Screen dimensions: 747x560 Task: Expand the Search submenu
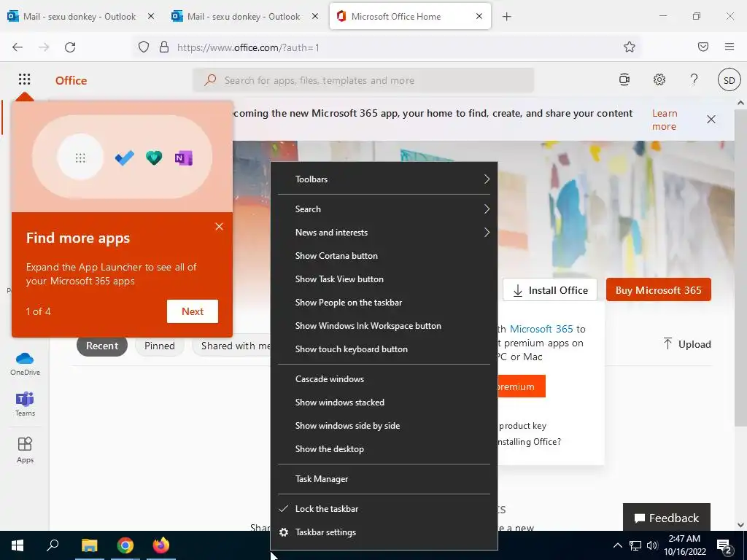coord(384,209)
